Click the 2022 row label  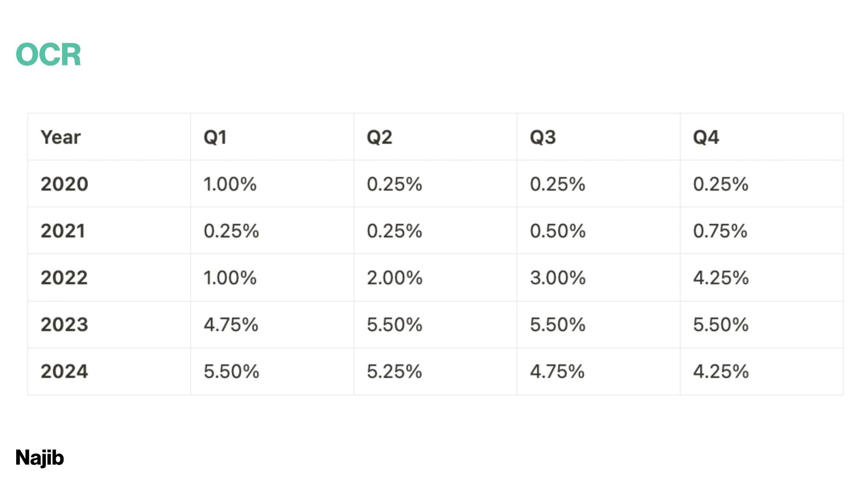coord(64,278)
